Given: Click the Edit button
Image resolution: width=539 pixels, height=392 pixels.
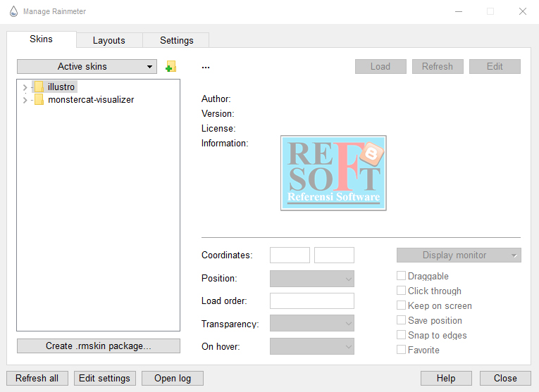Looking at the screenshot, I should click(495, 67).
